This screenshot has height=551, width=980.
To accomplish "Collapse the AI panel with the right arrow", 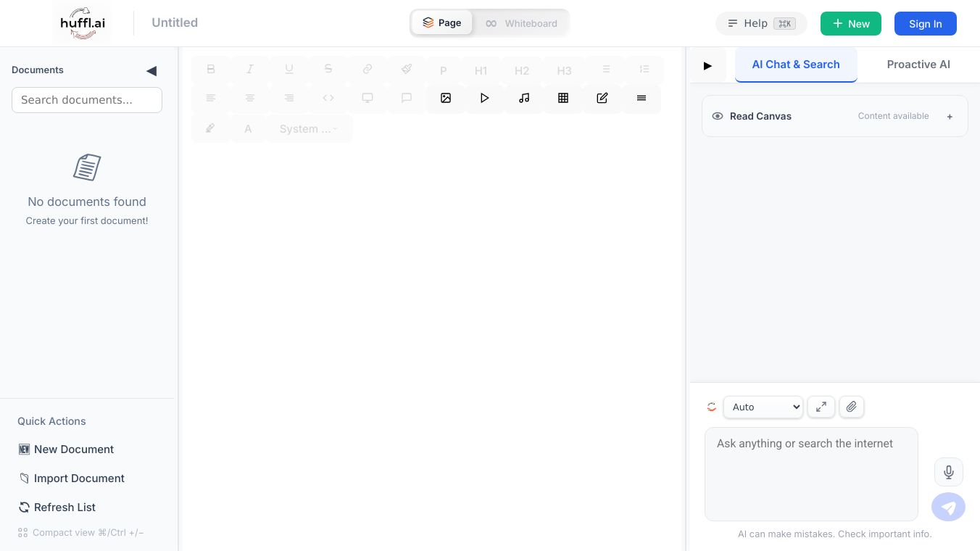I will (x=708, y=66).
